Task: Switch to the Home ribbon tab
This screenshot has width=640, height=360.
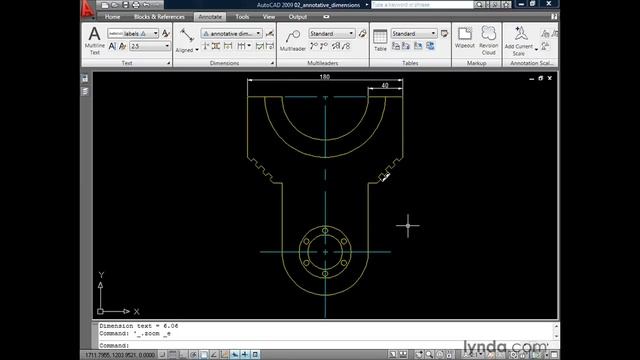Action: tap(112, 17)
